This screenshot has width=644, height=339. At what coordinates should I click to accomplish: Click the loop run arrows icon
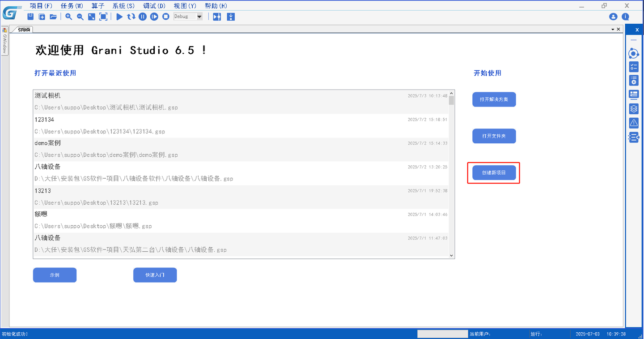point(131,17)
